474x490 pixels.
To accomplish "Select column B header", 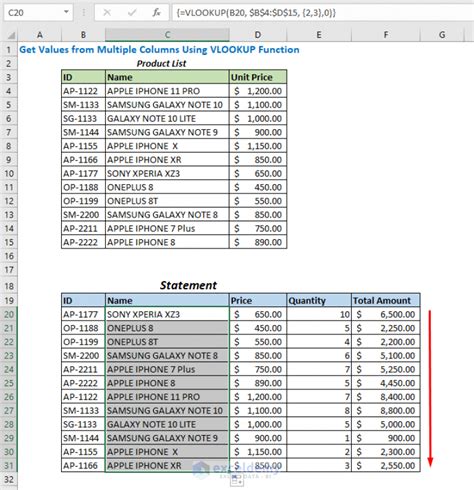I will click(x=83, y=35).
